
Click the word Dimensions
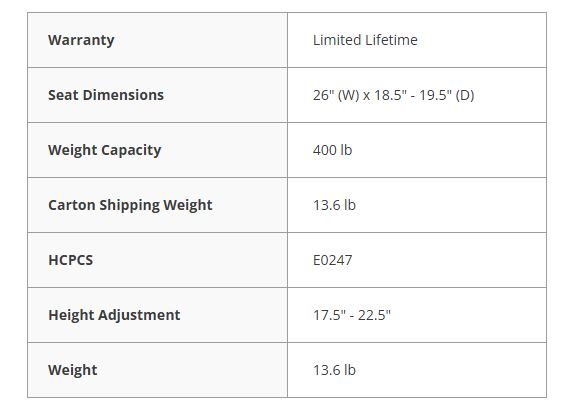(x=123, y=95)
